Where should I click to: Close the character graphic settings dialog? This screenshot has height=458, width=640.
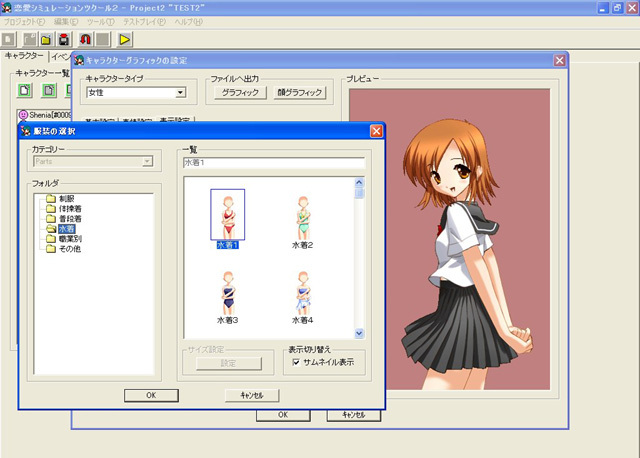pyautogui.click(x=559, y=60)
